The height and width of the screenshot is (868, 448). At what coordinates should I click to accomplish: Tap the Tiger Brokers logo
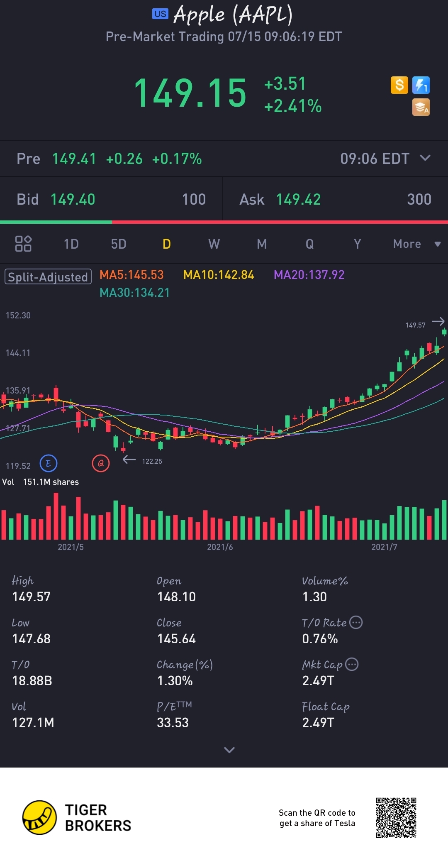77,817
